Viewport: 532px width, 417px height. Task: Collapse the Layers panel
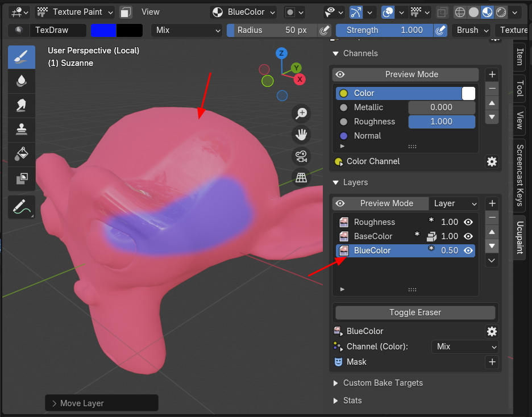(336, 182)
